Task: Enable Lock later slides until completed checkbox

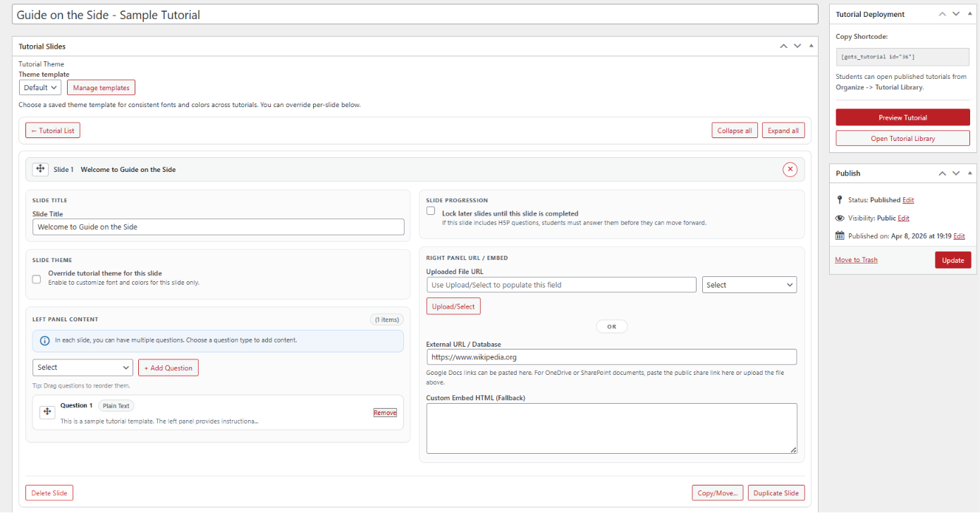Action: (431, 211)
